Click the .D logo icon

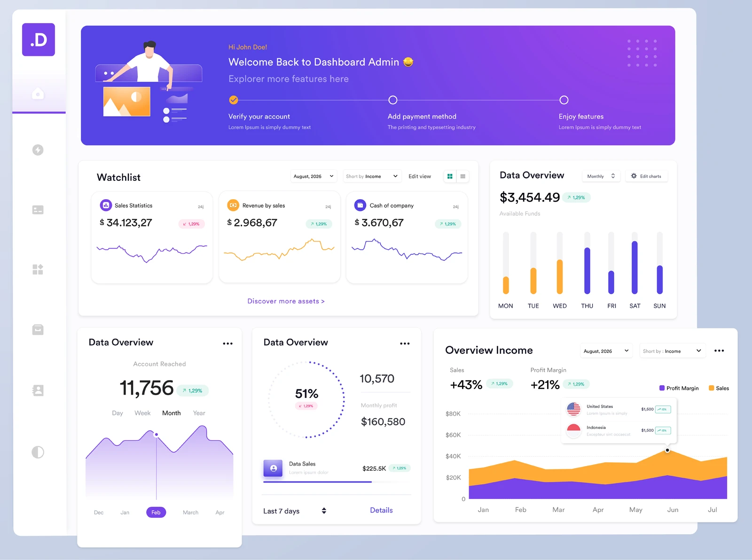pyautogui.click(x=39, y=40)
